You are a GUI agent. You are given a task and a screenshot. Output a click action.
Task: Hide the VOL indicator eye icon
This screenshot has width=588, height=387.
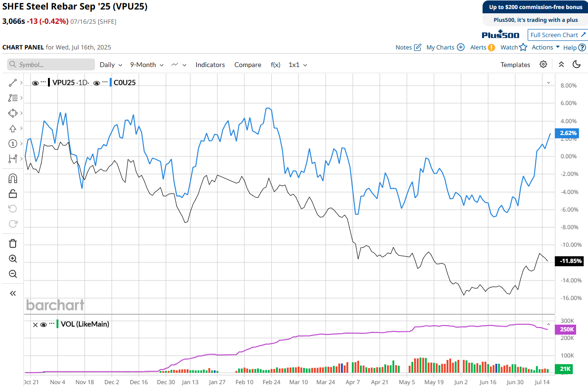pyautogui.click(x=43, y=325)
